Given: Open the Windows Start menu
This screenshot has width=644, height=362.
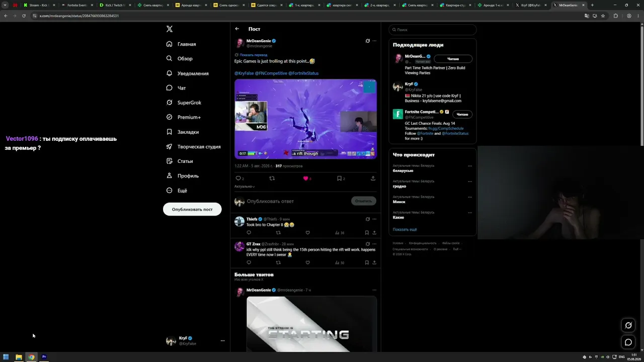Looking at the screenshot, I should tap(6, 357).
